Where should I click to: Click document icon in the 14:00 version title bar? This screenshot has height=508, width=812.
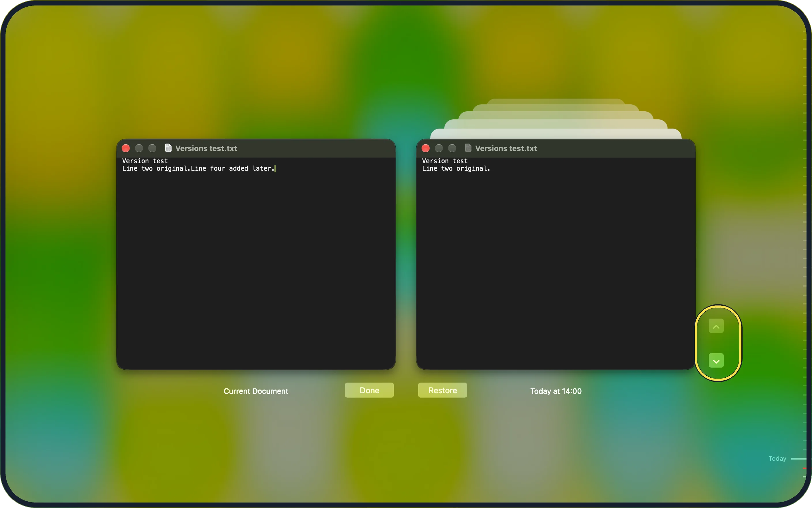468,148
